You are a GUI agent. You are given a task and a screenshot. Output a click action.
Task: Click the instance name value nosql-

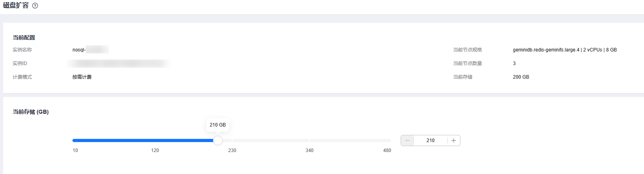[79, 50]
